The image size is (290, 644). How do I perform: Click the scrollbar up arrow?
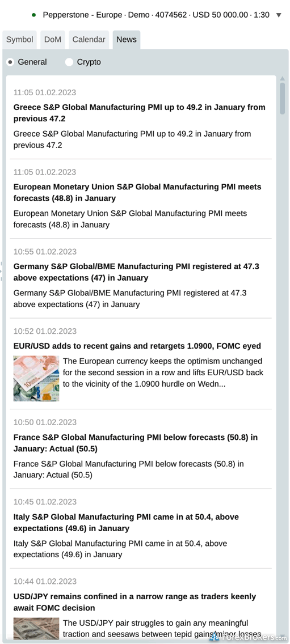coord(282,78)
